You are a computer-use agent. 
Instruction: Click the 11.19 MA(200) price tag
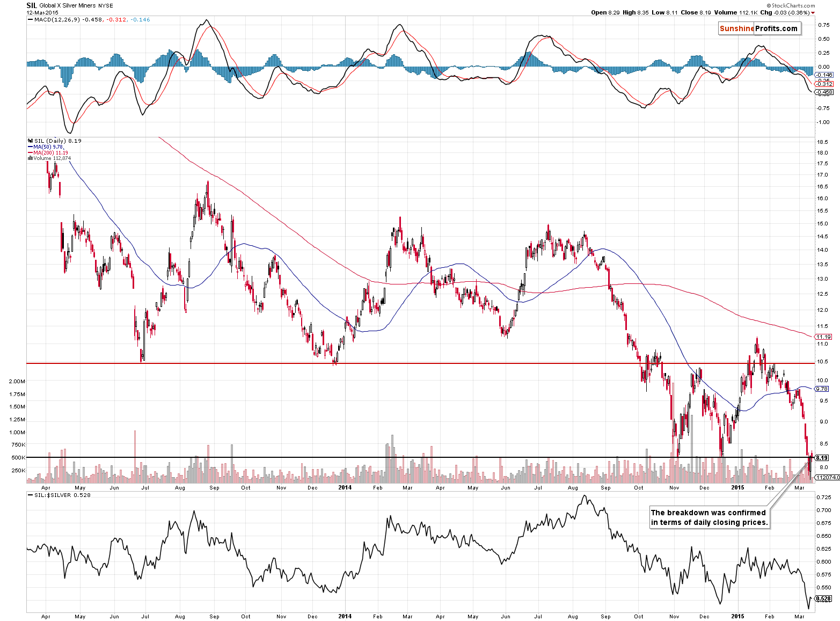coord(823,337)
